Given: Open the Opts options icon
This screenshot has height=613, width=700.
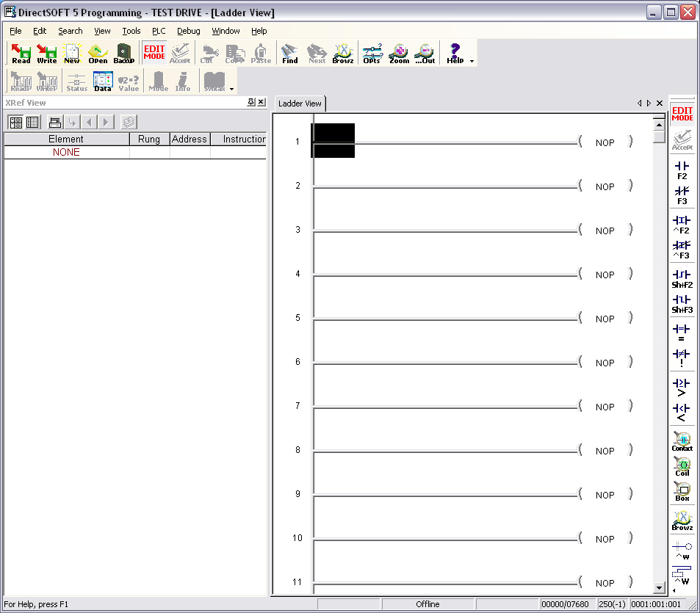Looking at the screenshot, I should [372, 54].
